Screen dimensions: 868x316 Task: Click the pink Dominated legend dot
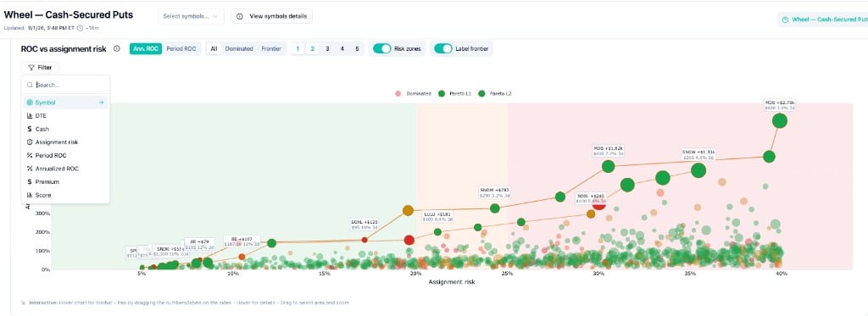[398, 93]
